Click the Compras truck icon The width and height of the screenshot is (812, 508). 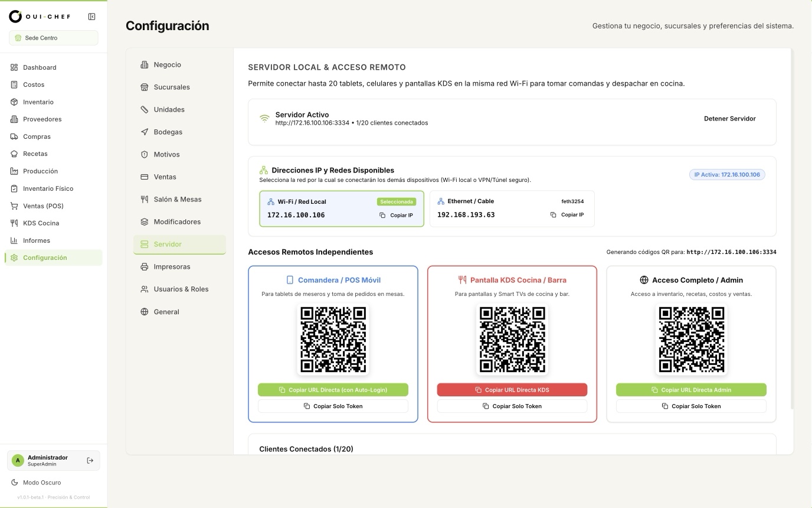pyautogui.click(x=15, y=136)
